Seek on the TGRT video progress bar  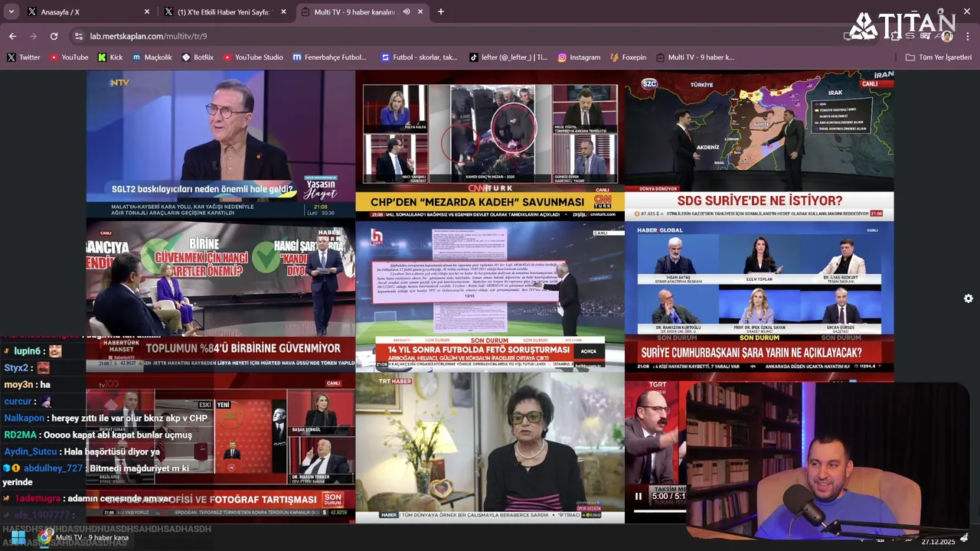click(660, 510)
